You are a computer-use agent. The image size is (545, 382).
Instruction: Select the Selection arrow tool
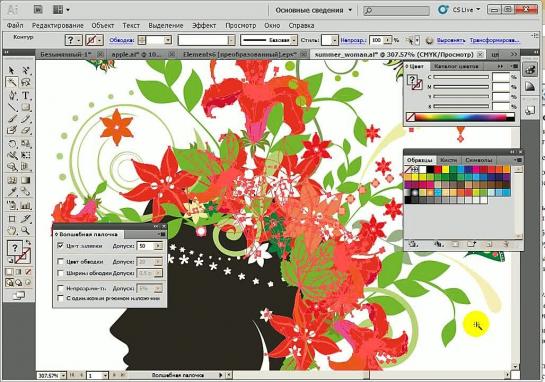pyautogui.click(x=12, y=71)
